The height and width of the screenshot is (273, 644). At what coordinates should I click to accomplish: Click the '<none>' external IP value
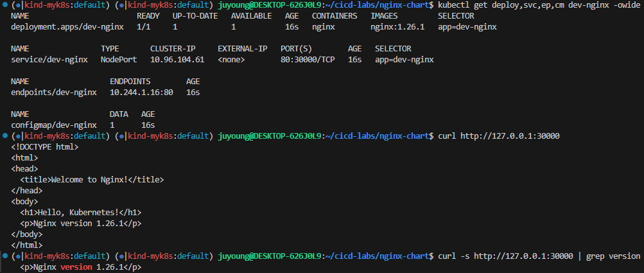tap(231, 60)
